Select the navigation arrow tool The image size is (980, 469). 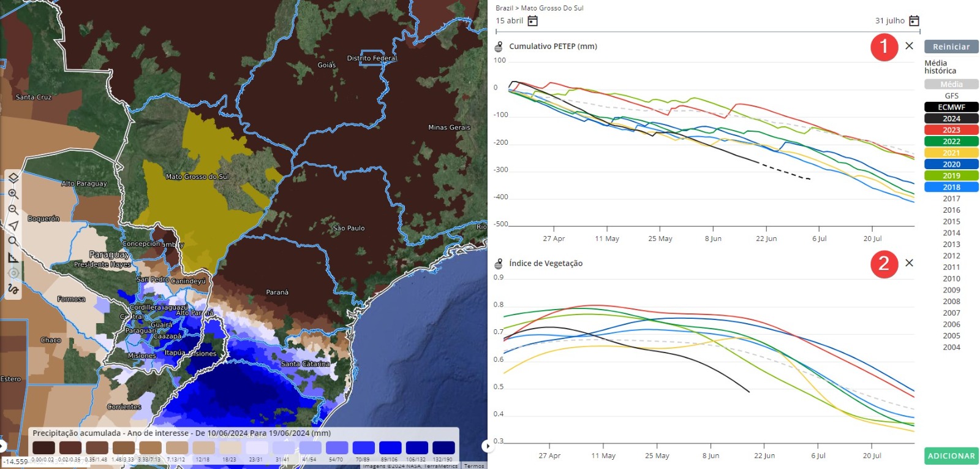pos(13,226)
